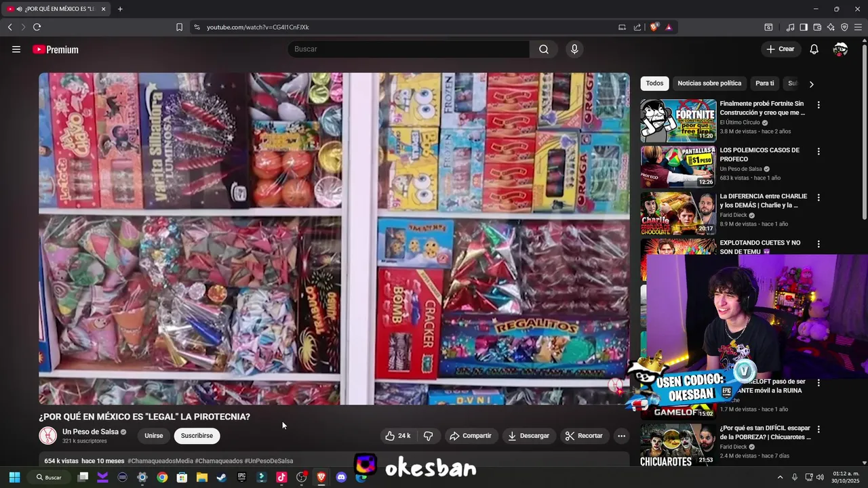Open the account avatar menu

[840, 49]
